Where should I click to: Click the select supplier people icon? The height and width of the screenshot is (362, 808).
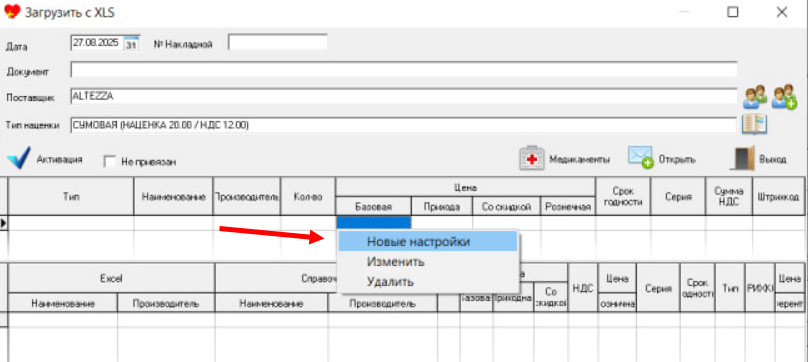click(755, 96)
